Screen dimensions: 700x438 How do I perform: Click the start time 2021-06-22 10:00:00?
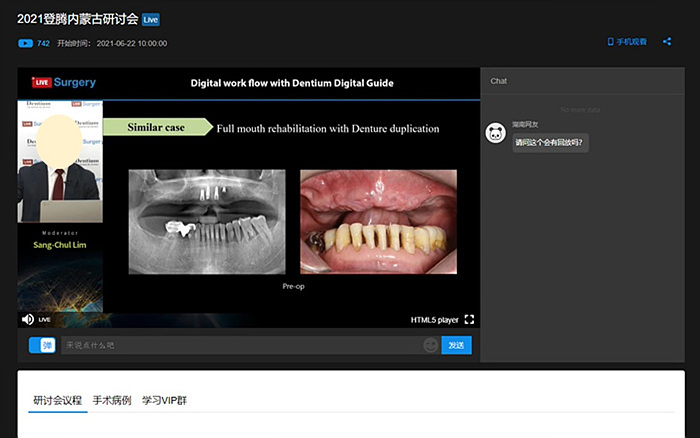coord(132,43)
